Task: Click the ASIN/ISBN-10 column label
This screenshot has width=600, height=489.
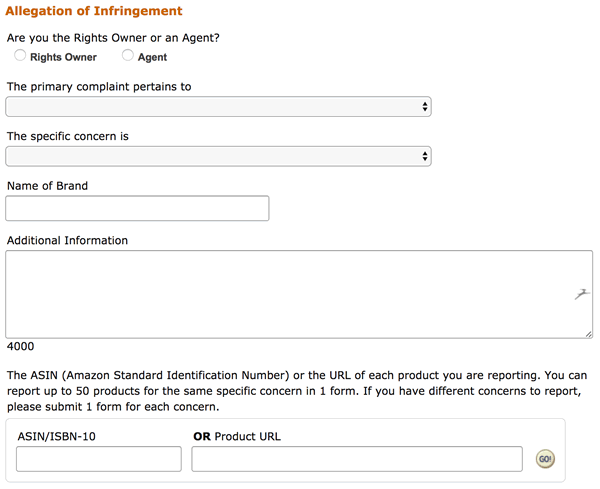Action: pyautogui.click(x=57, y=436)
